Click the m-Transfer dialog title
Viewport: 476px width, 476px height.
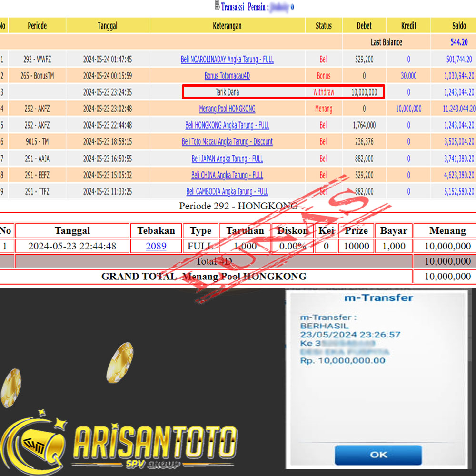coord(378,298)
